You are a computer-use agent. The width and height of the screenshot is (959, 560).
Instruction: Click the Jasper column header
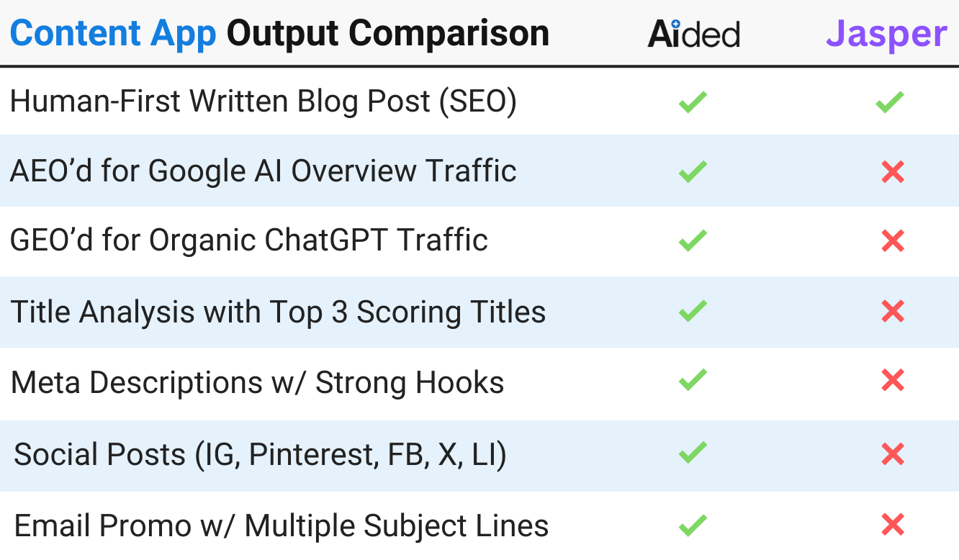point(886,34)
